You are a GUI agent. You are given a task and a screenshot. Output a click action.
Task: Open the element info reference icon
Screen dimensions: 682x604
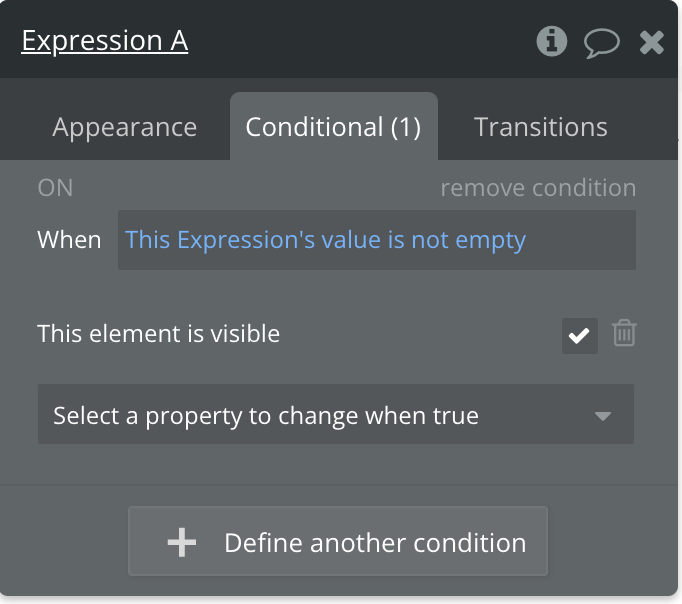point(552,41)
